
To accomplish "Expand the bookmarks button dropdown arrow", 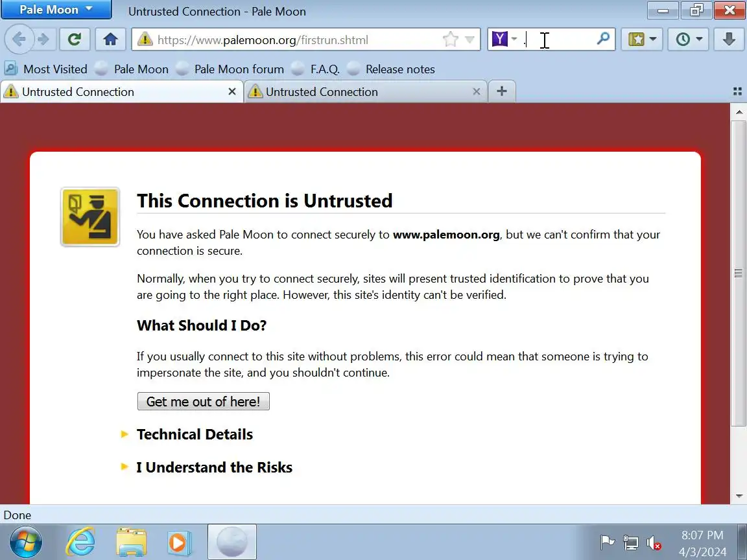I will tap(653, 39).
